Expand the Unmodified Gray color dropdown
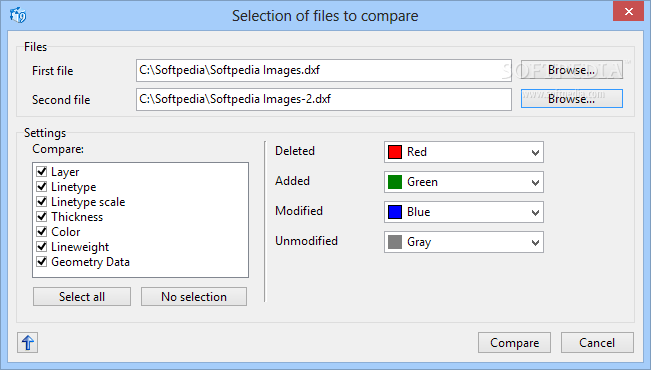Image resolution: width=651 pixels, height=370 pixels. click(464, 242)
